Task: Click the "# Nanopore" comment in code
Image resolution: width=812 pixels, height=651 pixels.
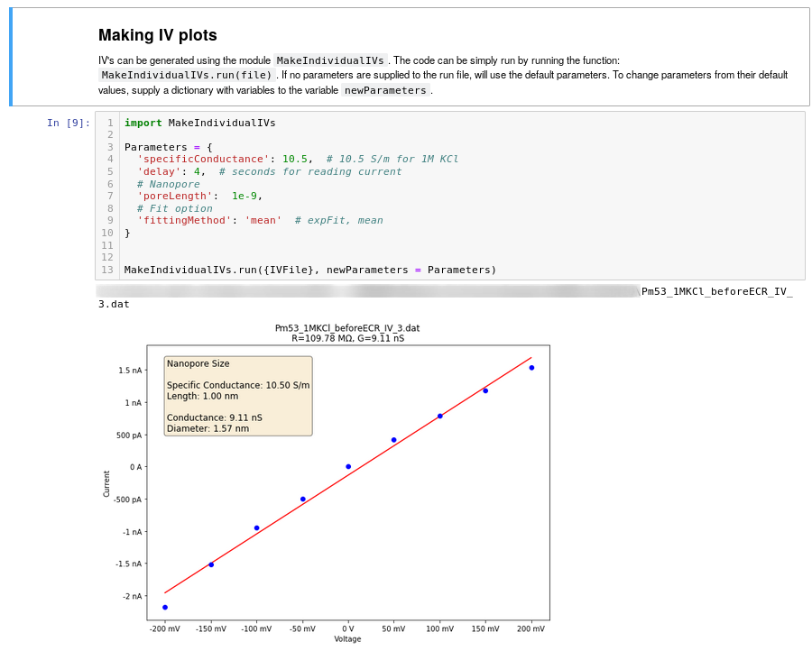Action: (168, 184)
